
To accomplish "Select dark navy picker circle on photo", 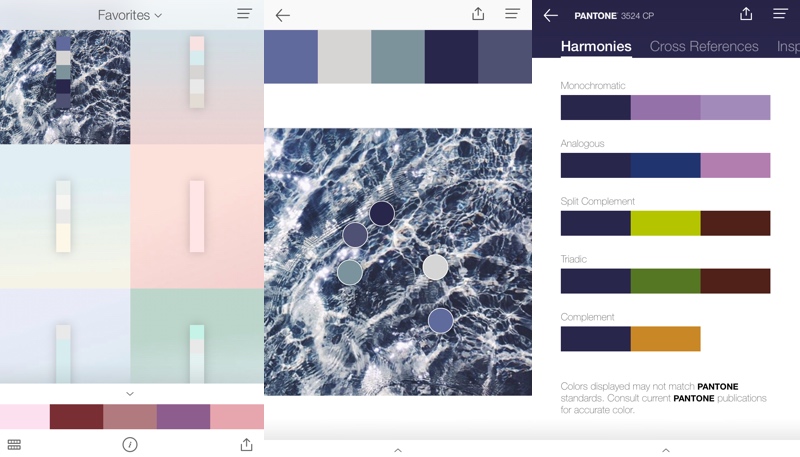I will (x=382, y=213).
